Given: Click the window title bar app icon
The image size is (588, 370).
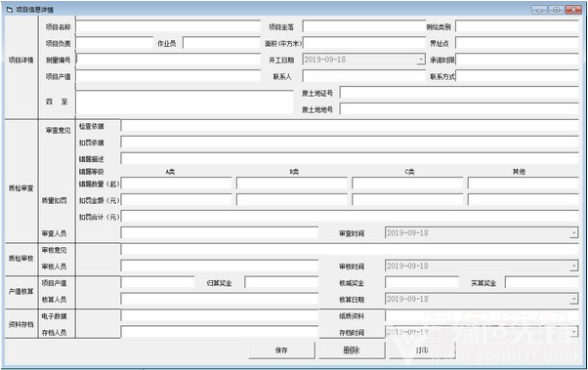Looking at the screenshot, I should 10,10.
